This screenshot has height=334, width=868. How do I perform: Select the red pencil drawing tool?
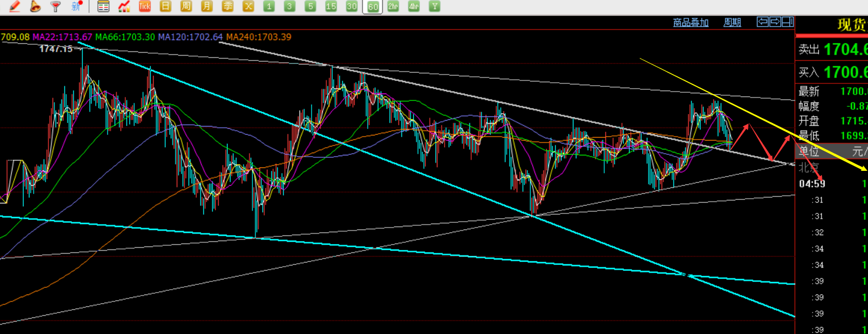click(15, 7)
